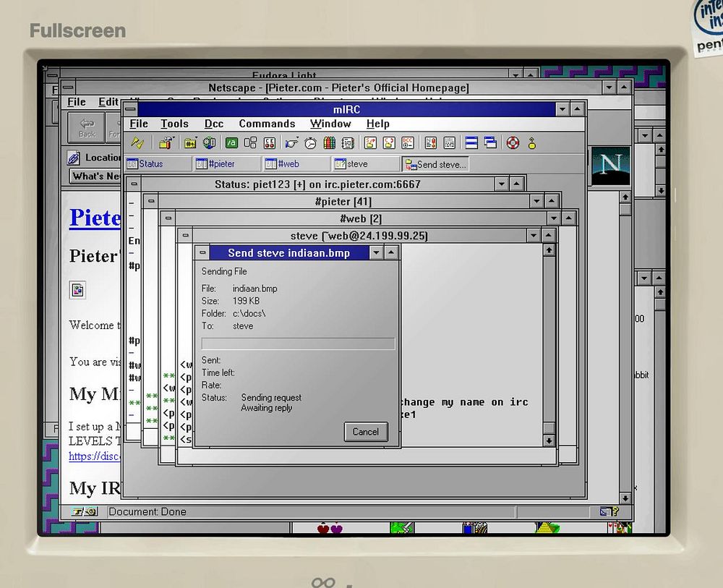Open mIRC Window menu
The image size is (723, 588).
tap(330, 124)
